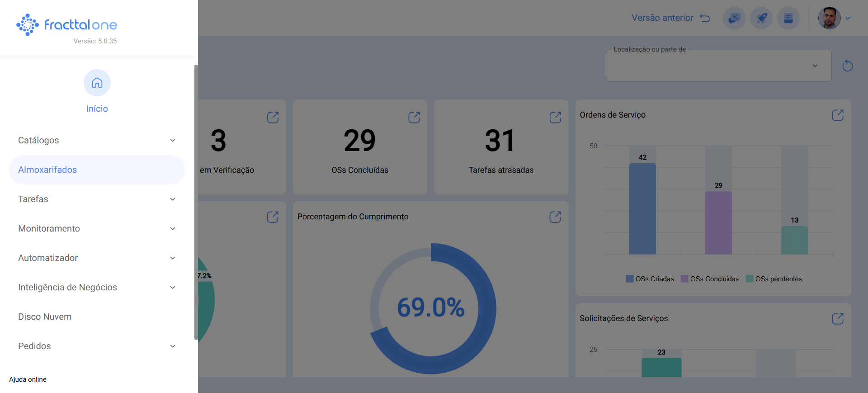This screenshot has height=393, width=868.
Task: Click the Início home icon
Action: pos(97,83)
